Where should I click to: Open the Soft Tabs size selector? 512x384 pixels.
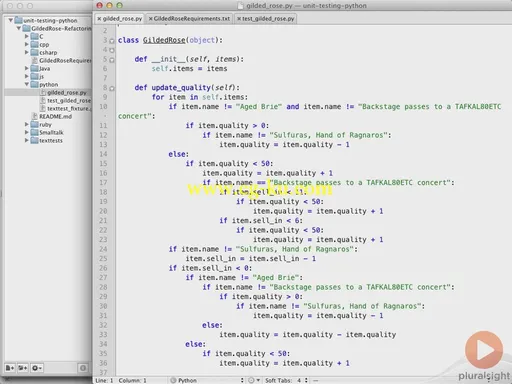pos(286,380)
